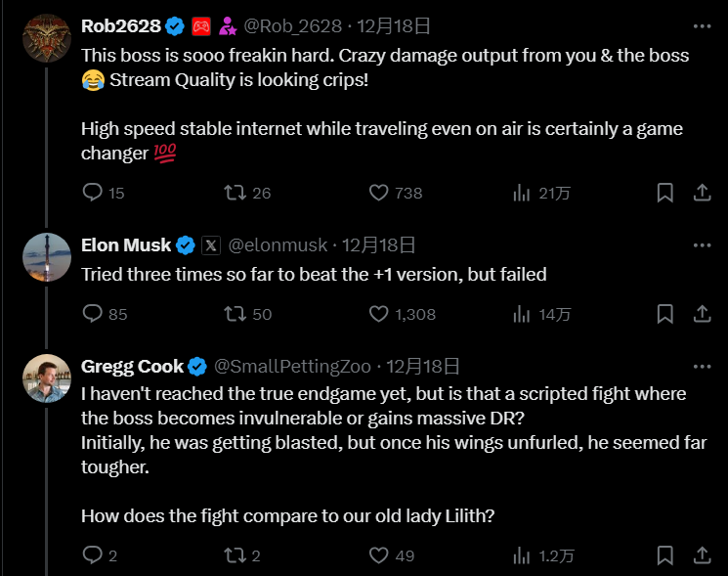The height and width of the screenshot is (576, 728).
Task: Reply to Gregg Cook's tweet
Action: click(x=94, y=555)
